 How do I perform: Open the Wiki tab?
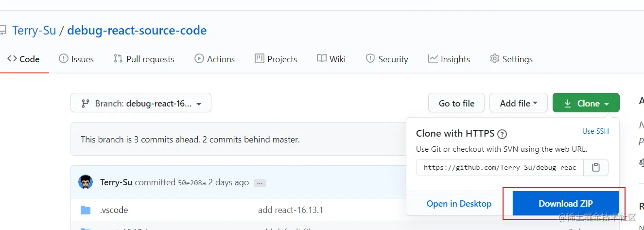(331, 59)
